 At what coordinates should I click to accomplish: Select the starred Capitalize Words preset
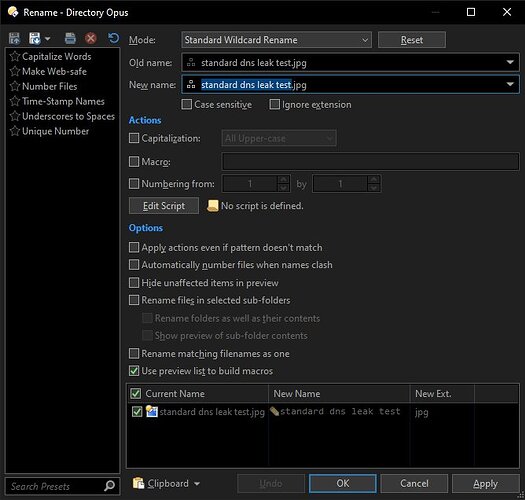pos(50,56)
